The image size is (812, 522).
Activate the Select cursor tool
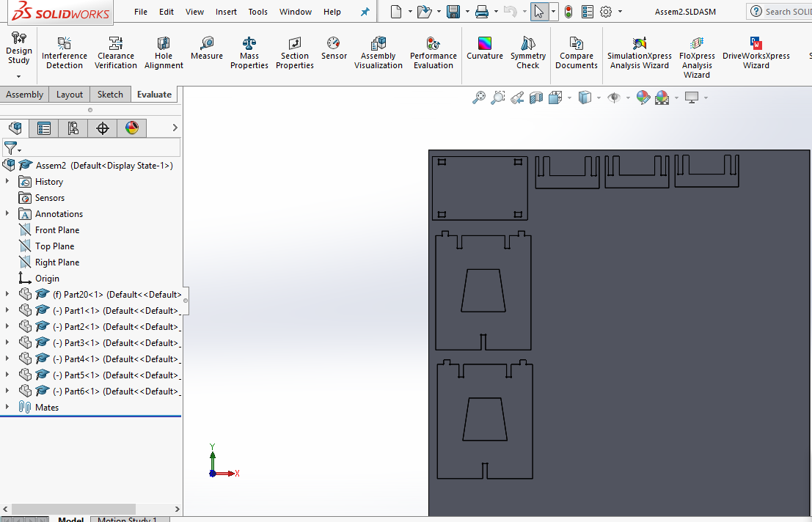tap(539, 12)
